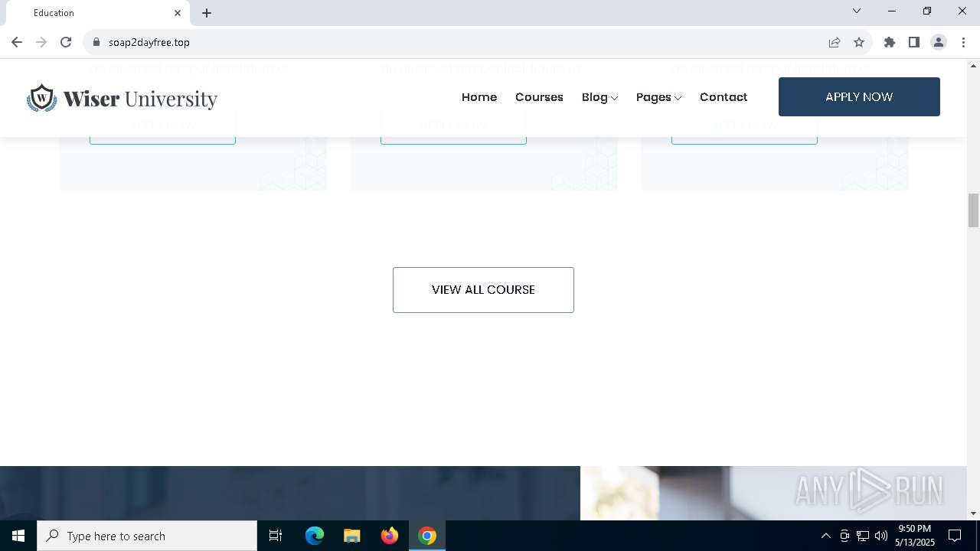Open the tab search chevron
Viewport: 980px width, 551px height.
coord(857,11)
